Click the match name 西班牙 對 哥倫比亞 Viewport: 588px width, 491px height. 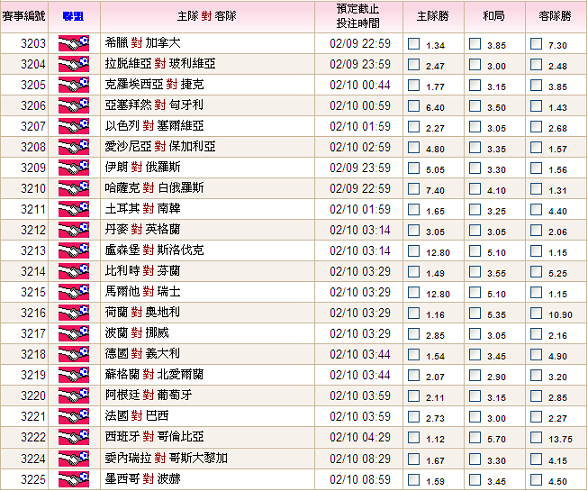point(154,437)
